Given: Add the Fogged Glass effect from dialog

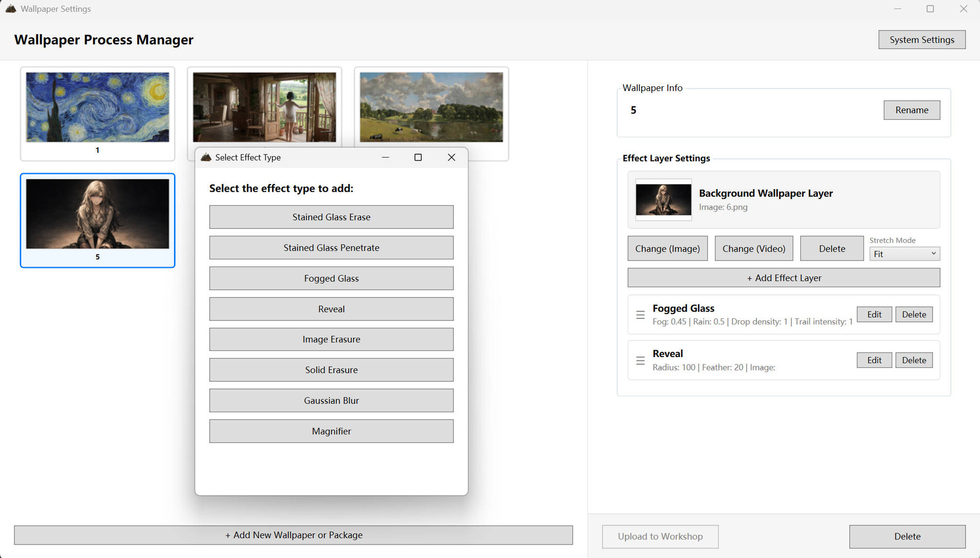Looking at the screenshot, I should click(x=331, y=278).
